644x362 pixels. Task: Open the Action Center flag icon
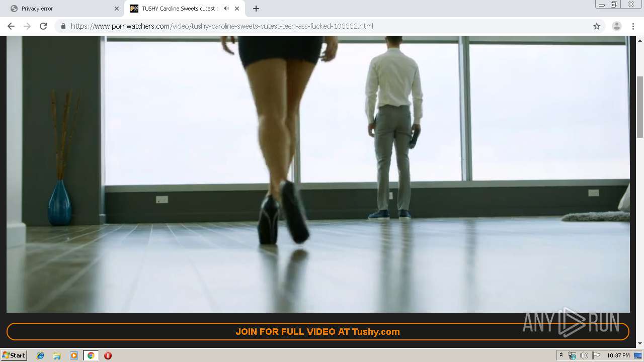pos(596,355)
